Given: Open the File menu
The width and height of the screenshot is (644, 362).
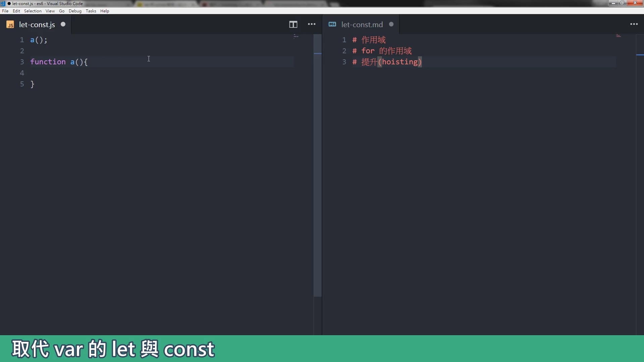Looking at the screenshot, I should pyautogui.click(x=5, y=11).
